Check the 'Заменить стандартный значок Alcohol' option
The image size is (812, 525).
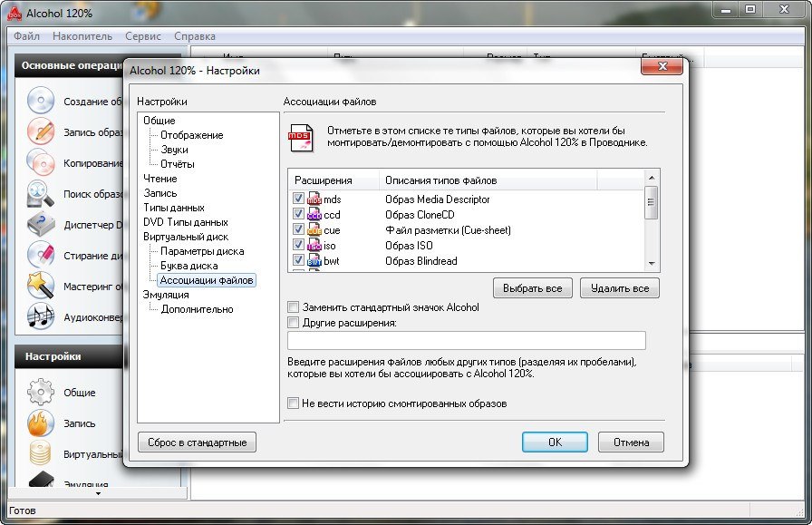click(293, 307)
